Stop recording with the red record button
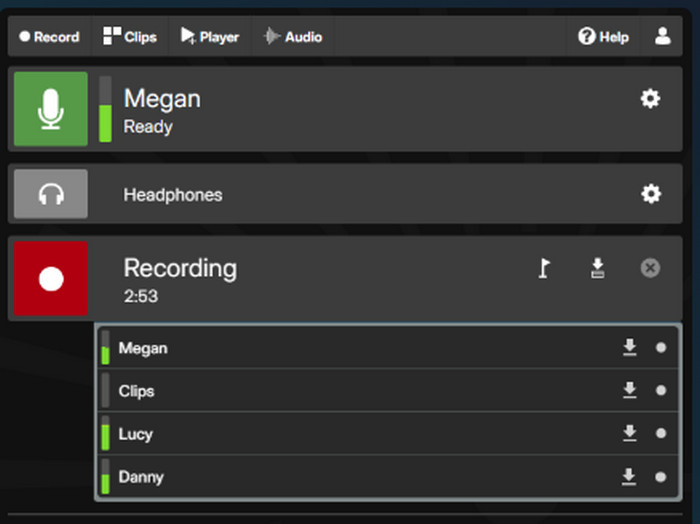 click(51, 279)
